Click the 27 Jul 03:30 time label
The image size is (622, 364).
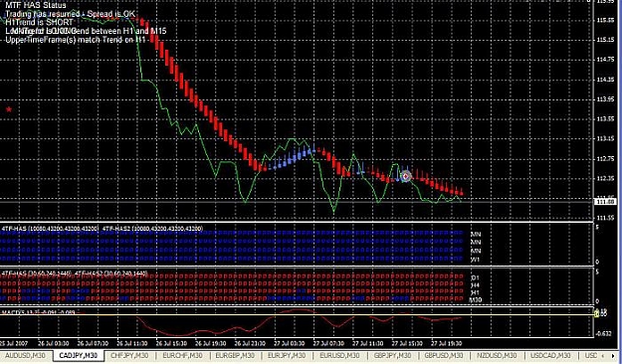(290, 343)
